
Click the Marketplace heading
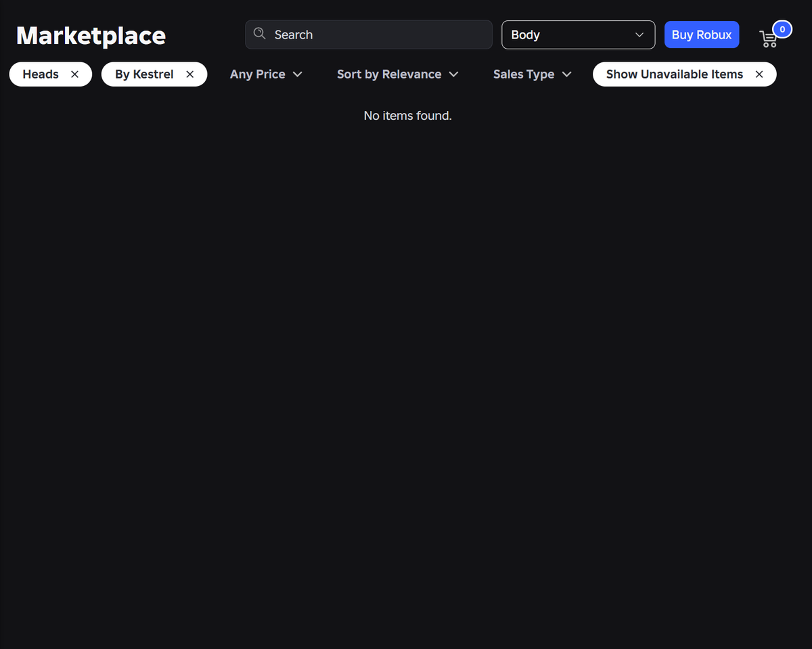91,36
